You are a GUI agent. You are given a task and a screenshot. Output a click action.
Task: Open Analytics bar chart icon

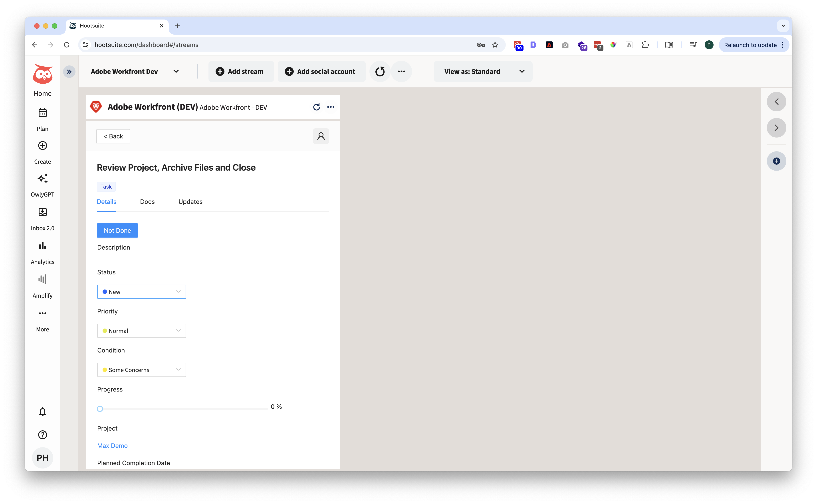click(x=42, y=246)
